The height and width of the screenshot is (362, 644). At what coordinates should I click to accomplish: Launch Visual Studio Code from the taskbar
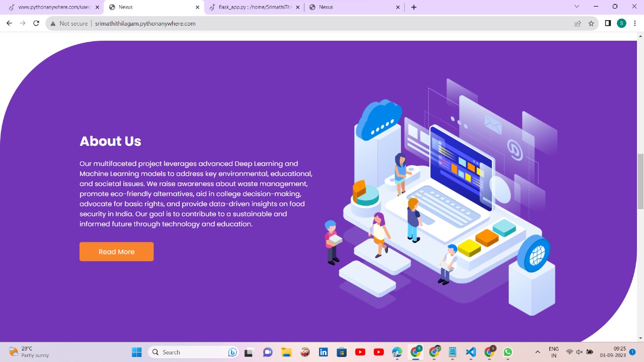pyautogui.click(x=470, y=352)
